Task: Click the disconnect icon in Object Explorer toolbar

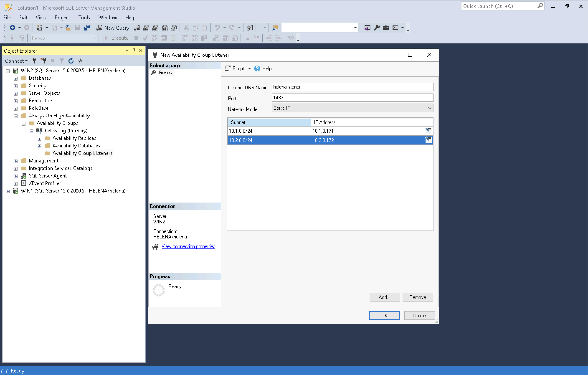Action: pyautogui.click(x=43, y=61)
